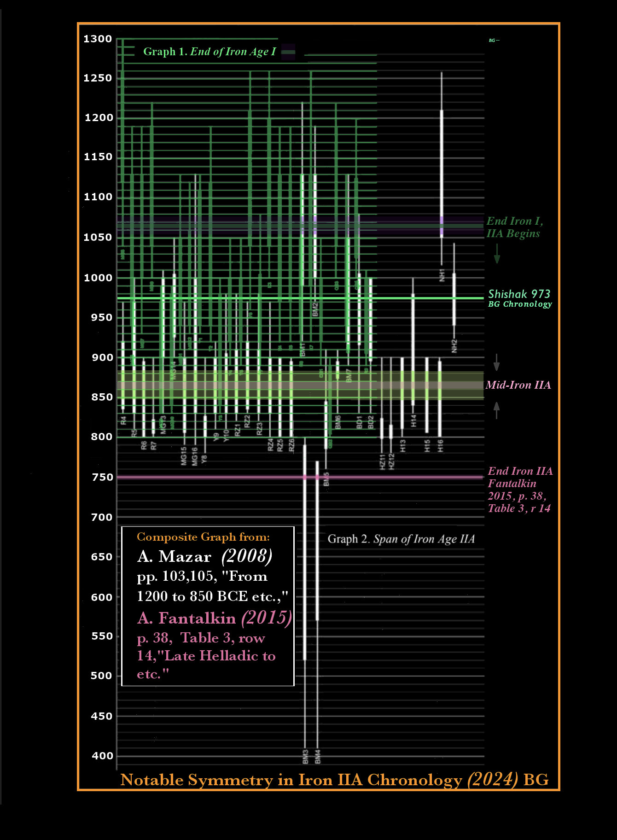Click the MG16 sample label
Screen dimensions: 617x840
click(195, 456)
